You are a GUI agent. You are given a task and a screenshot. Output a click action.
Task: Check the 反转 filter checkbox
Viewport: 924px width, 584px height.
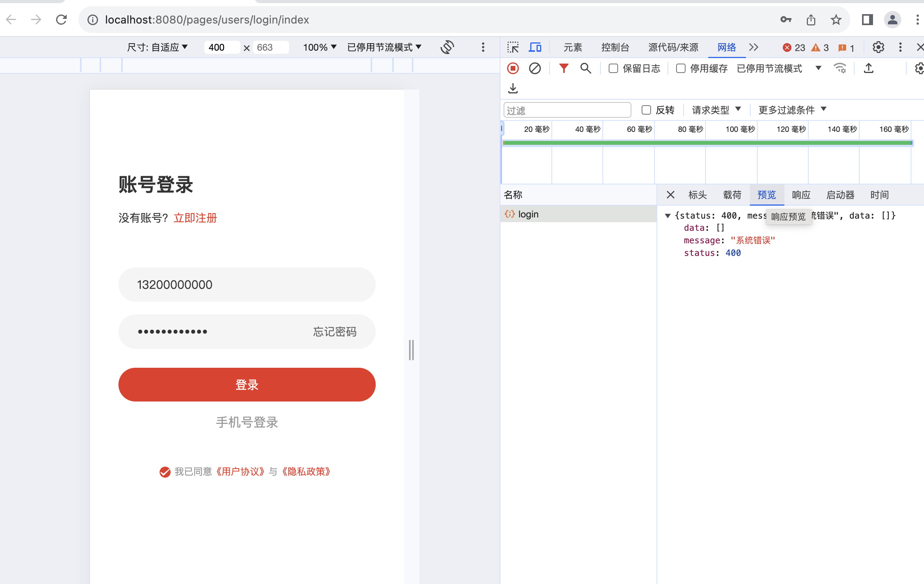[646, 110]
